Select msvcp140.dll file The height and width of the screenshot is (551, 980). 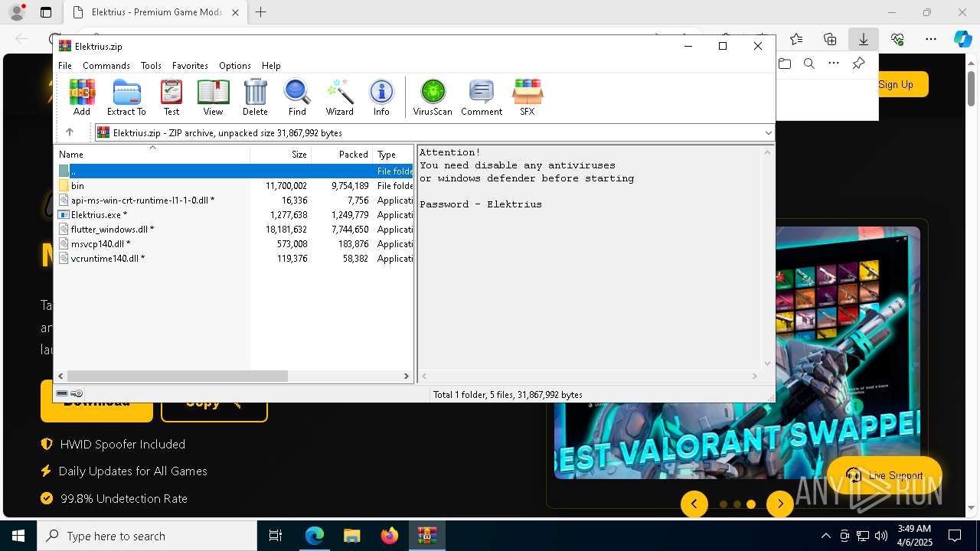(x=234, y=244)
